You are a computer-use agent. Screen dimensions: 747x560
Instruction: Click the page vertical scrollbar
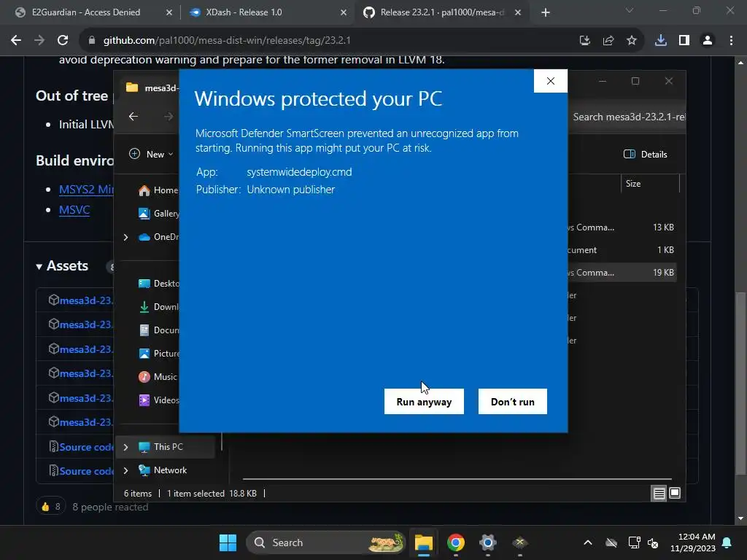[x=741, y=384]
